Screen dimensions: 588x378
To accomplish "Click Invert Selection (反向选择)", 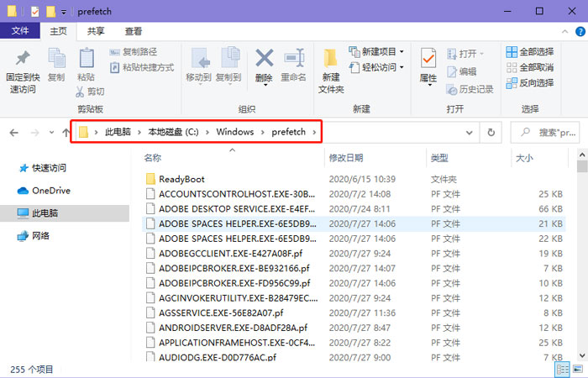I will (x=529, y=82).
